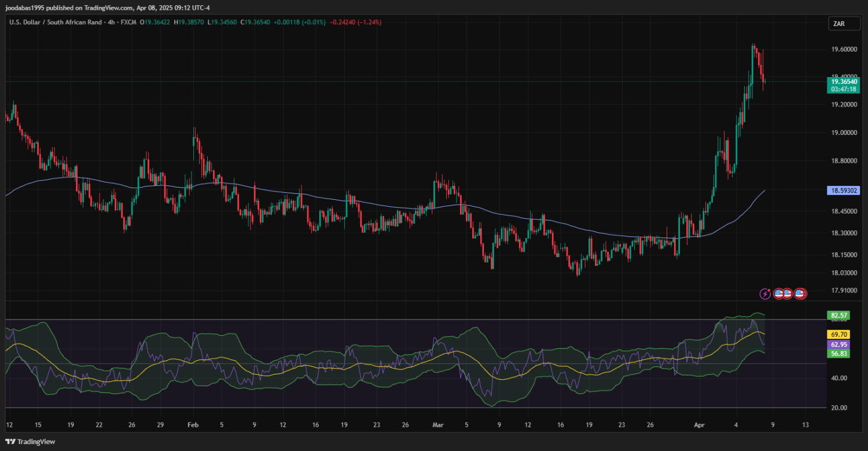Click the joodabas1995 published on TradingView.com header

107,8
